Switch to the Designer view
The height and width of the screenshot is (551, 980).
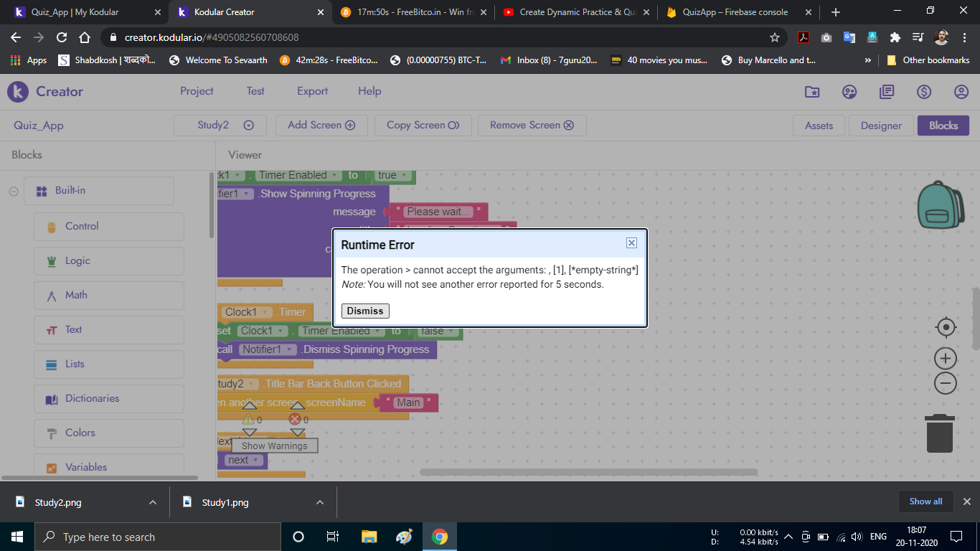[x=881, y=126]
